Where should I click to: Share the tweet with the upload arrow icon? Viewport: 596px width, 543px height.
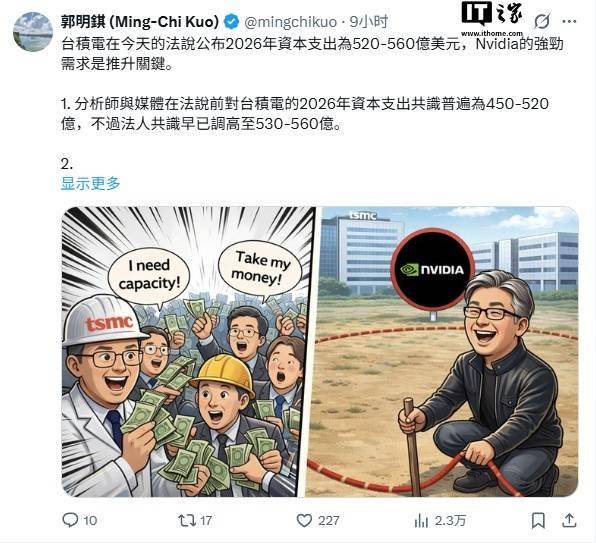point(569,520)
